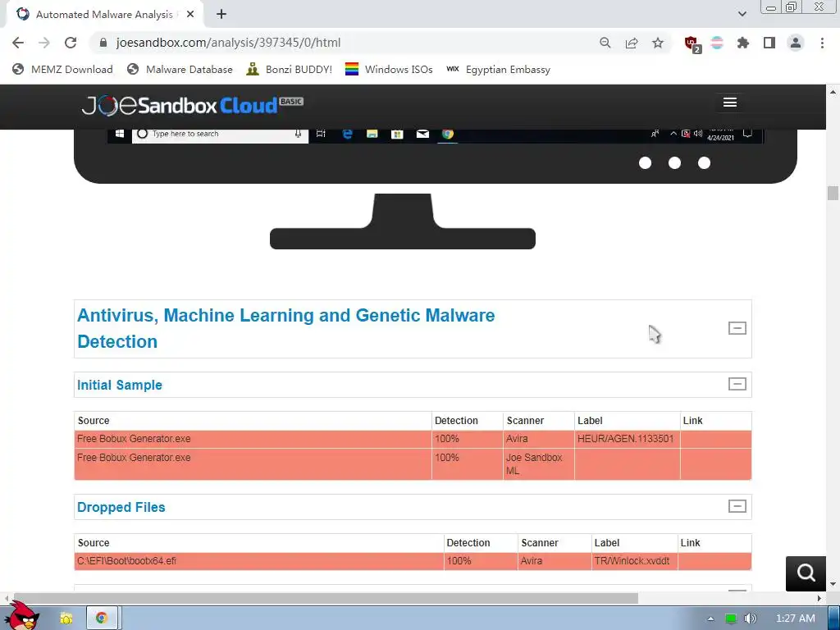Select the second screenshot carousel dot
The height and width of the screenshot is (630, 840).
coord(674,163)
